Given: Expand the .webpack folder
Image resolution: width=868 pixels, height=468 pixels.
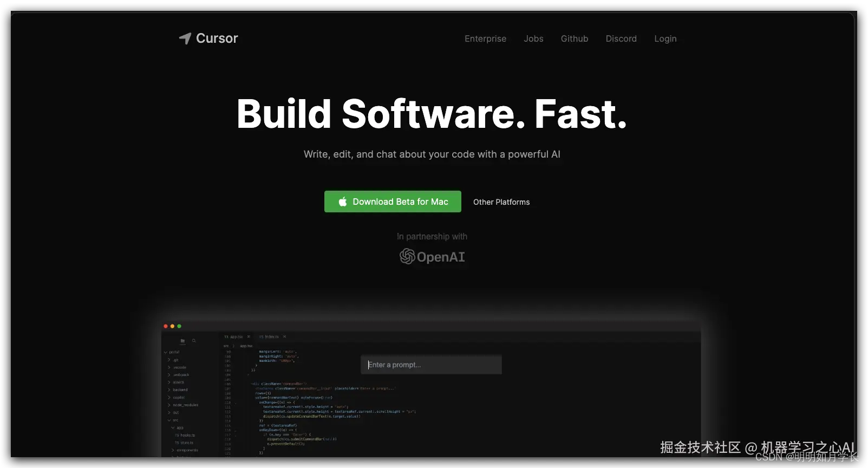Looking at the screenshot, I should click(x=179, y=375).
